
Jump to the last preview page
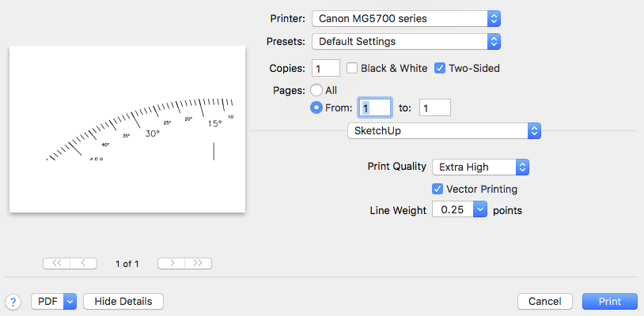(198, 263)
